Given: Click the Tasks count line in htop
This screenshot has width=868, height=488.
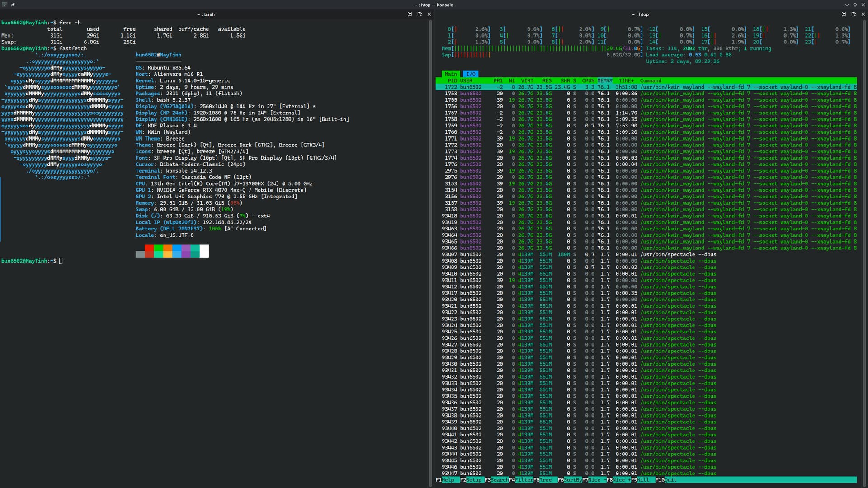Looking at the screenshot, I should pyautogui.click(x=708, y=48).
